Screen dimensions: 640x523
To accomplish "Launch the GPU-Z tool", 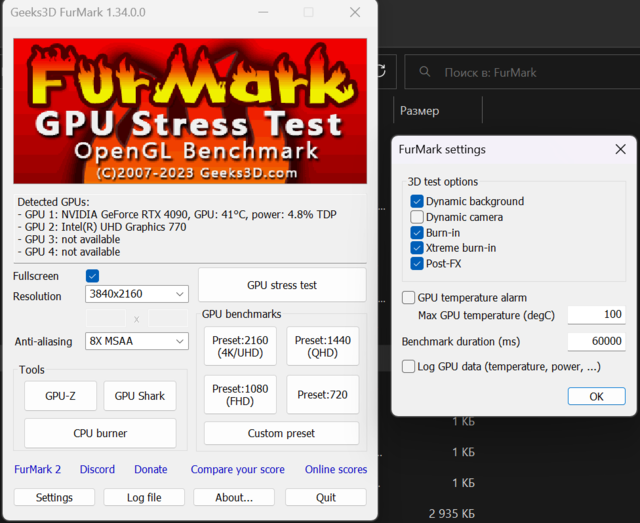I will coord(59,395).
